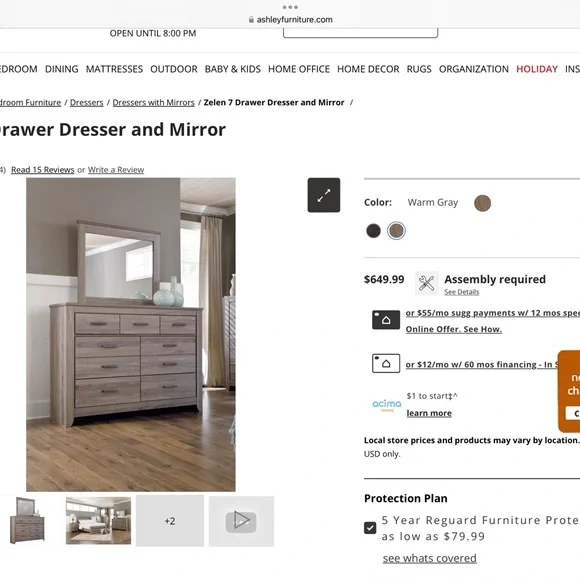Click the see whats covered link

pyautogui.click(x=429, y=558)
